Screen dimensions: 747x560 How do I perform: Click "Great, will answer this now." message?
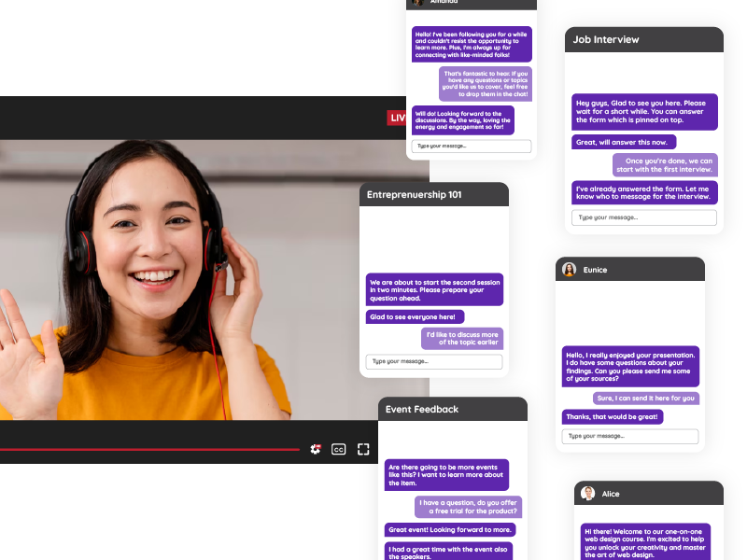(623, 142)
